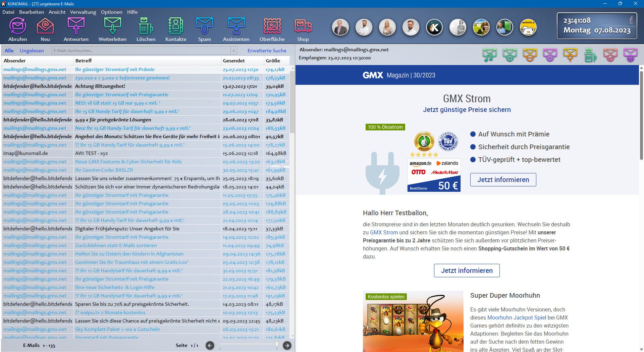Open the Kontakte address book icon

[176, 26]
